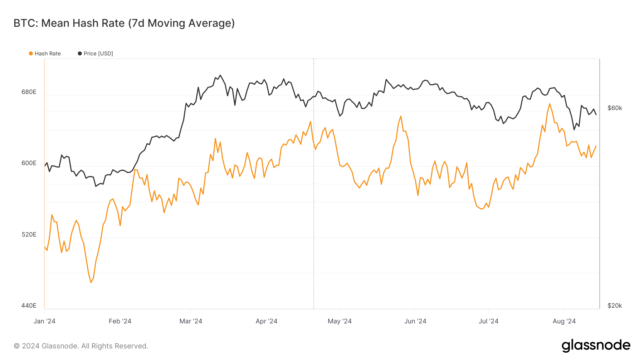Click the 680E hash rate axis label

tap(29, 92)
